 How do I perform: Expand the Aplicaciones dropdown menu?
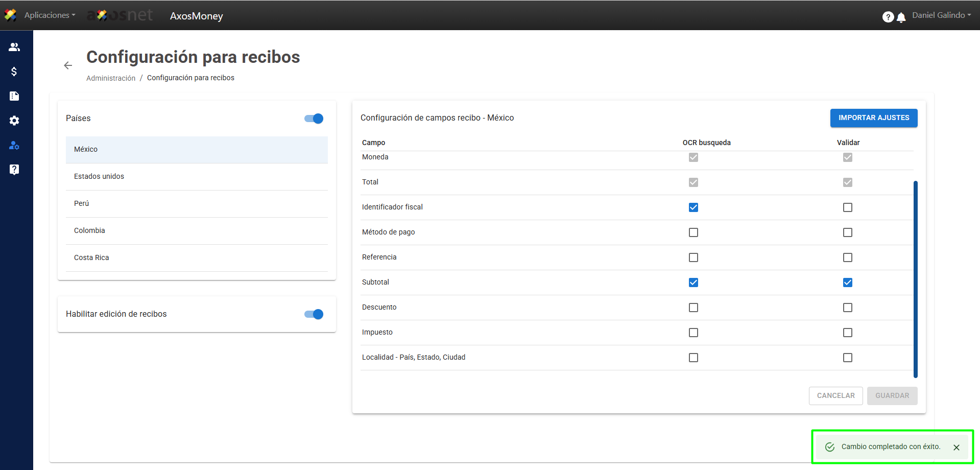[x=50, y=15]
